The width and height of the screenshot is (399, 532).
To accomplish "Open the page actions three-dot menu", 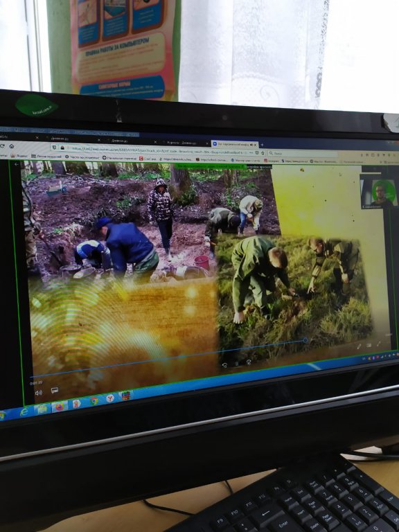I will (251, 152).
